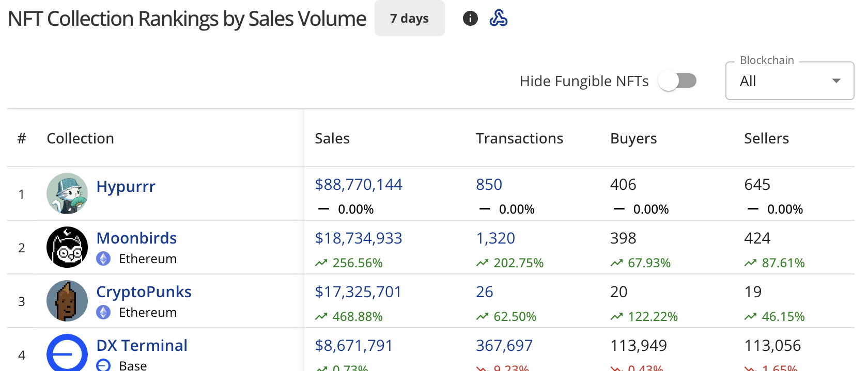Click the DX Terminal blue circle logo
The width and height of the screenshot is (868, 371).
67,354
